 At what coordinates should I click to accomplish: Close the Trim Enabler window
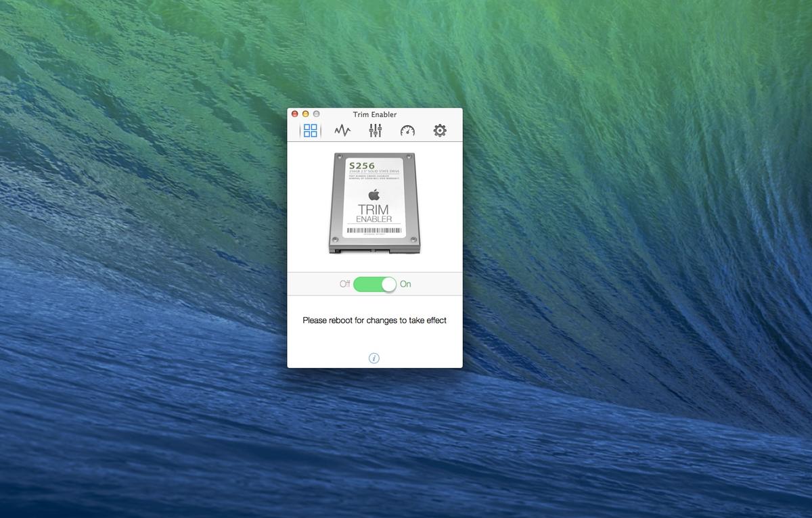295,114
